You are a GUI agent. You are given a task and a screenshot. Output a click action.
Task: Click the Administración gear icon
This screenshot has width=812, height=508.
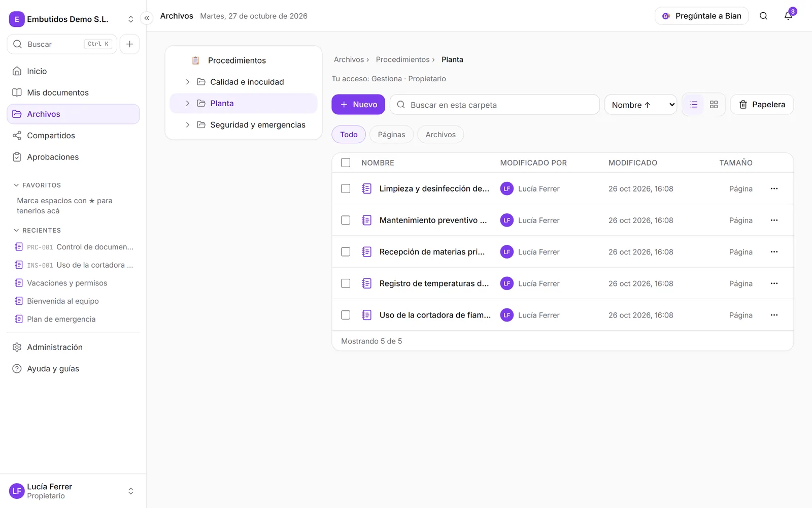point(17,347)
